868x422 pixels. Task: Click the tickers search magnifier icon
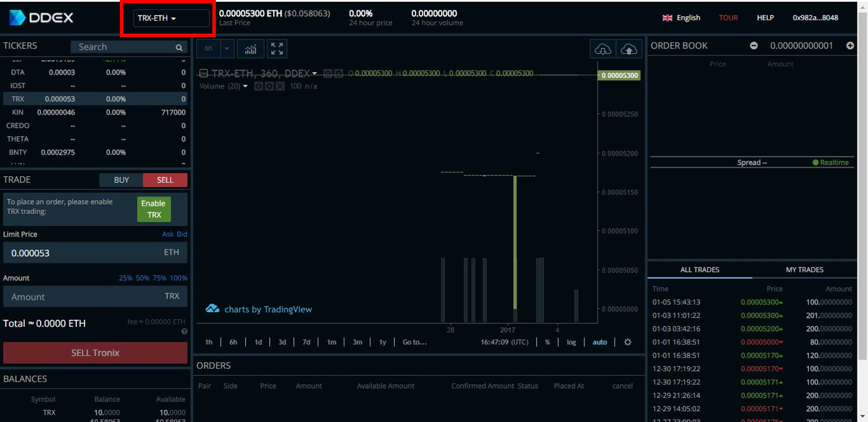[x=179, y=47]
